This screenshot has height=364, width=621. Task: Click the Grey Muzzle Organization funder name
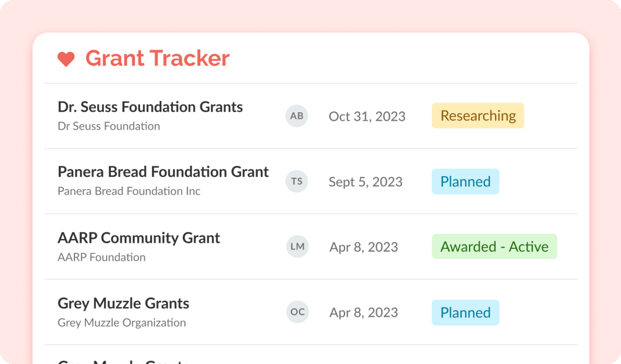coord(122,323)
